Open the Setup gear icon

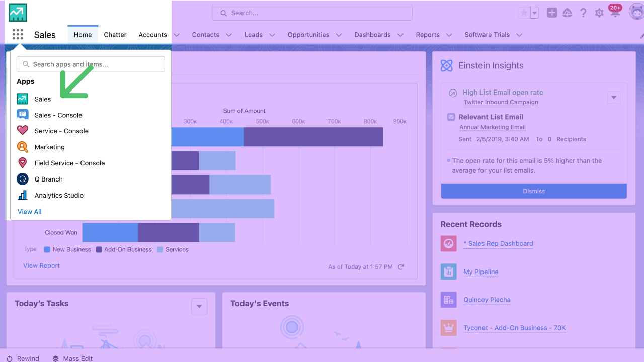599,13
